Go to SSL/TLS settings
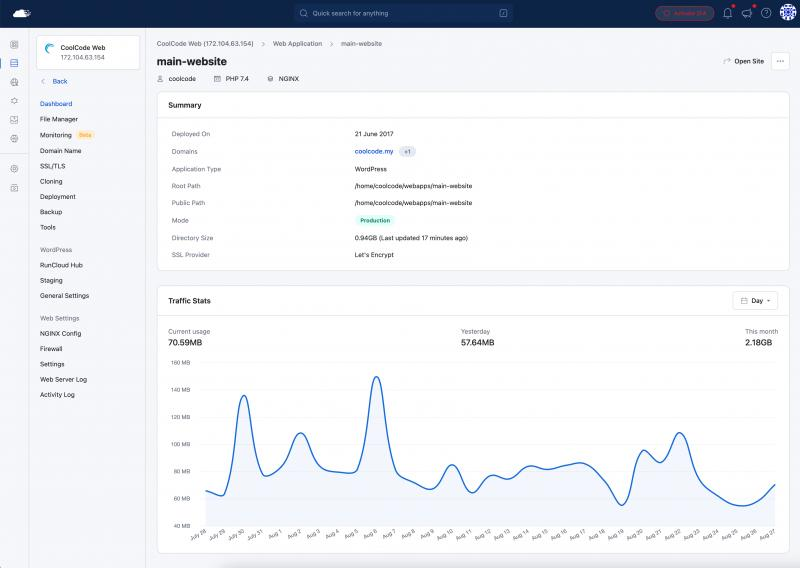The image size is (800, 568). tap(53, 166)
